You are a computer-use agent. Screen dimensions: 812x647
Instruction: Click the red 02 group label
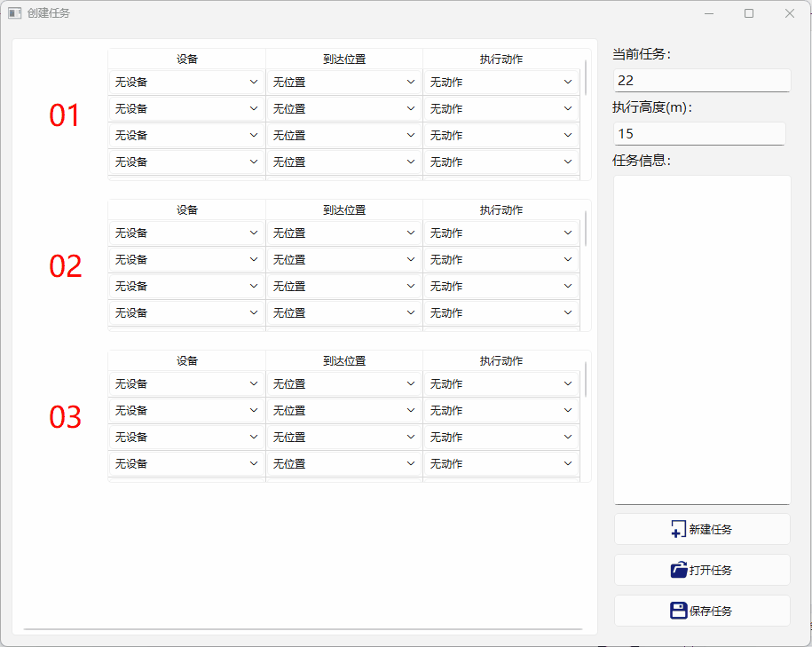click(x=66, y=265)
